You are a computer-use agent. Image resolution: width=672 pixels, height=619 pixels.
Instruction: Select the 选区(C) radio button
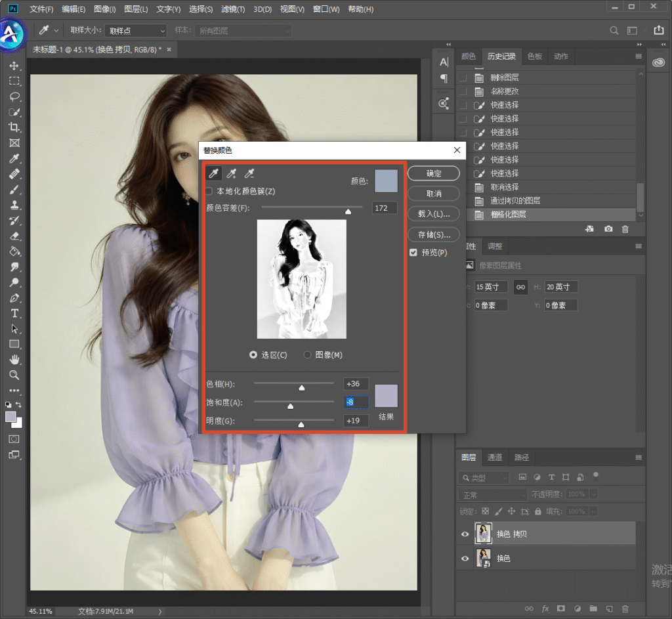[x=253, y=354]
